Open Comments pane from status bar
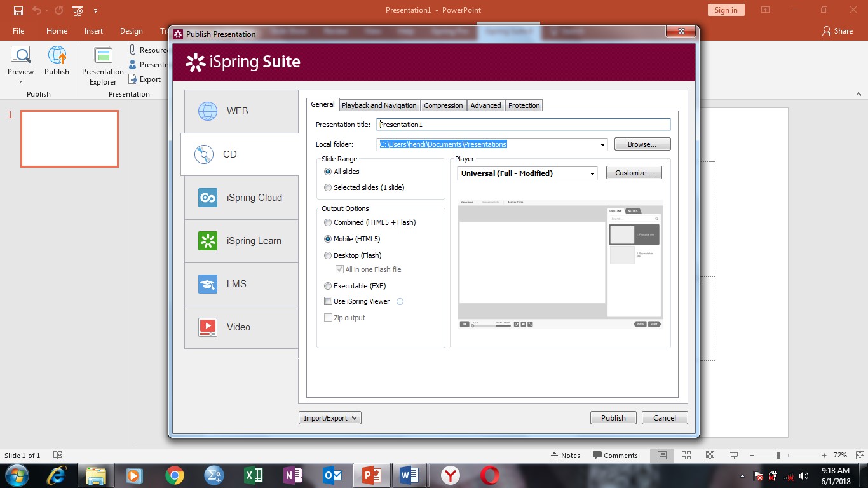Screen dimensions: 868x488 pyautogui.click(x=615, y=456)
